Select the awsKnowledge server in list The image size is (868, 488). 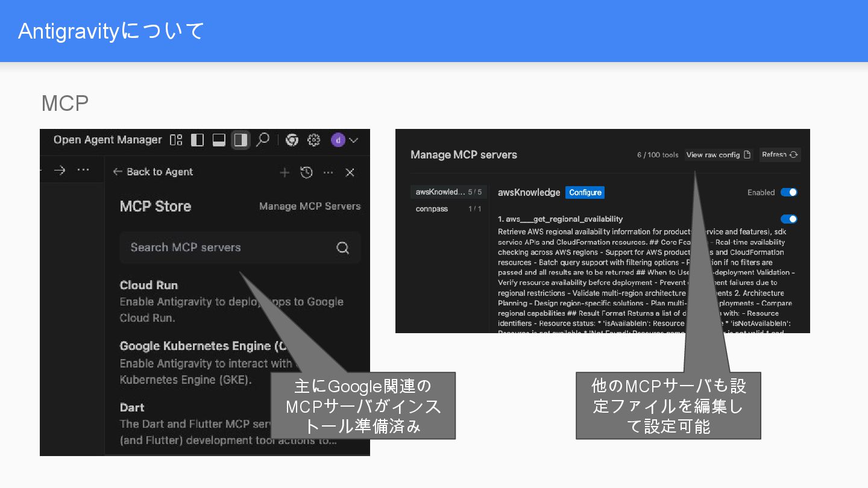pos(448,192)
